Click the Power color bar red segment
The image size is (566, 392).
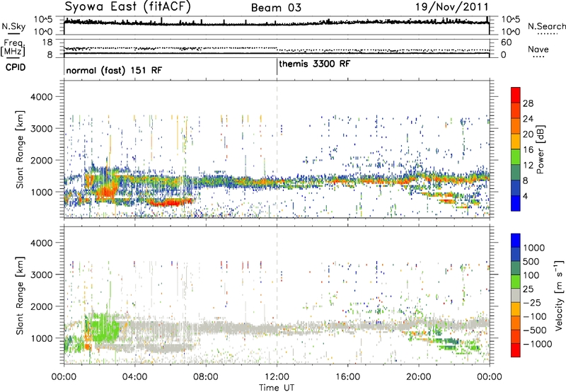coord(516,96)
